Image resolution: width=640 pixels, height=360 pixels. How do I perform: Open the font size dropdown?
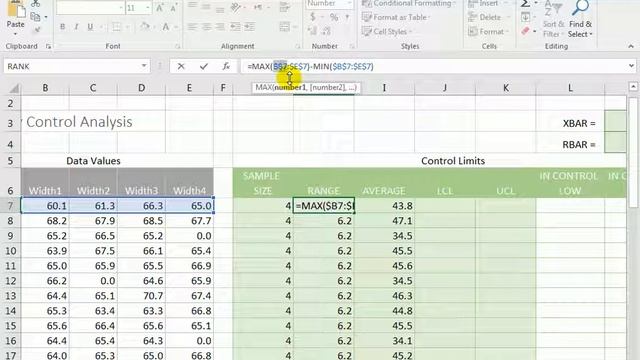pyautogui.click(x=147, y=8)
